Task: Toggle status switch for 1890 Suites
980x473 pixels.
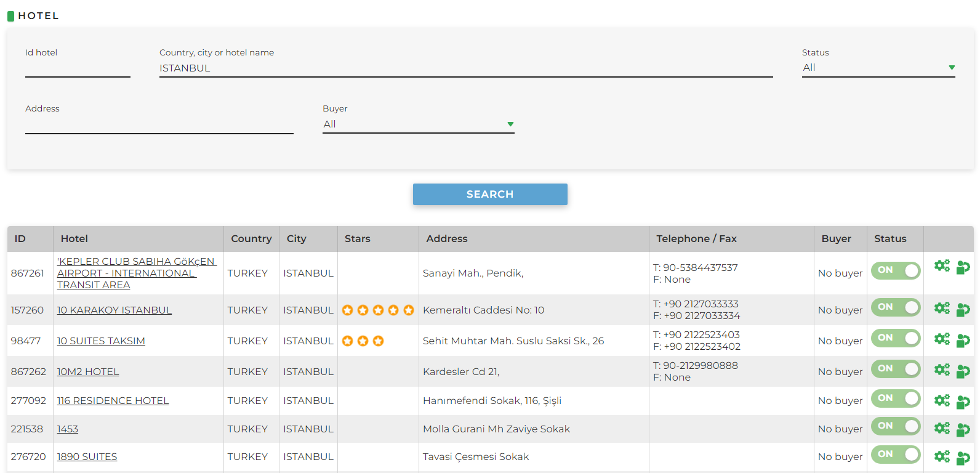Action: [x=896, y=455]
